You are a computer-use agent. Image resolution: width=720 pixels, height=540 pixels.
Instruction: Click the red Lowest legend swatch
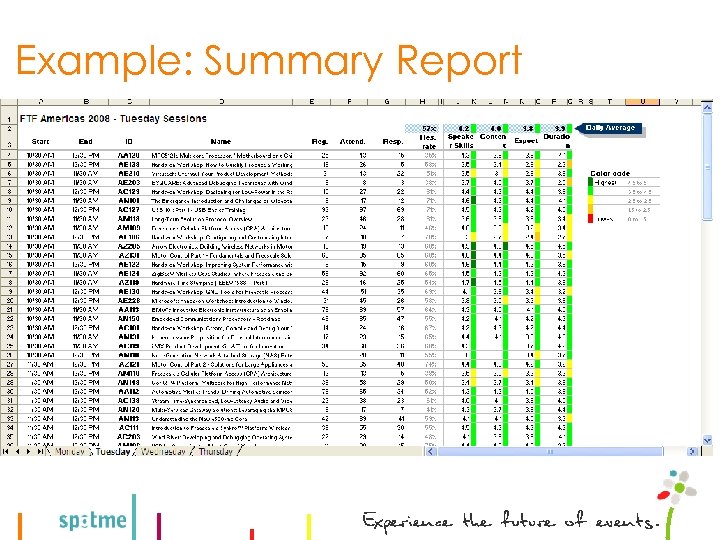[591, 219]
